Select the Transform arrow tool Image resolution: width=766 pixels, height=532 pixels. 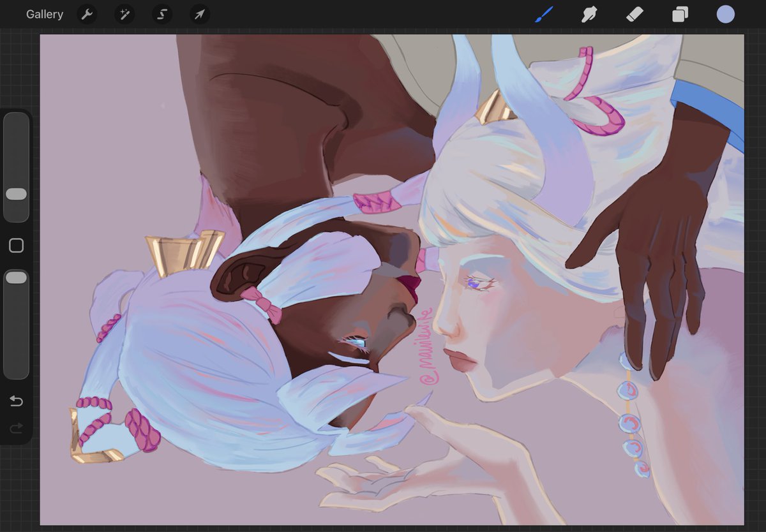click(199, 14)
